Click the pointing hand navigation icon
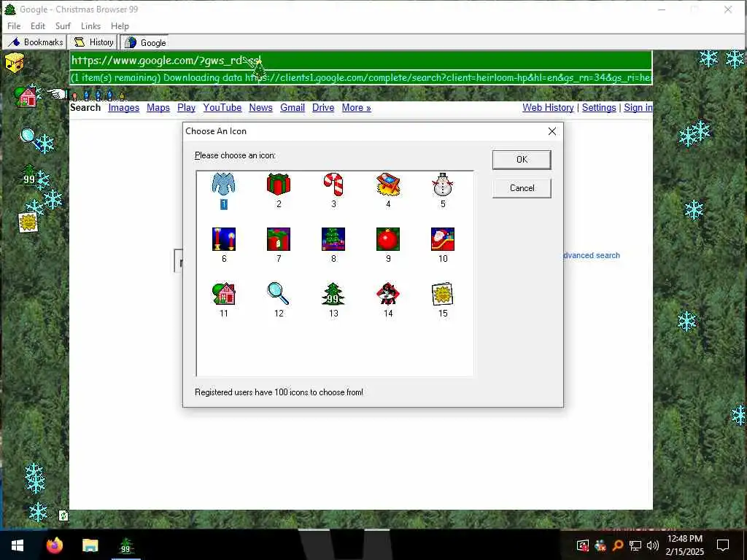This screenshot has height=560, width=747. click(57, 94)
